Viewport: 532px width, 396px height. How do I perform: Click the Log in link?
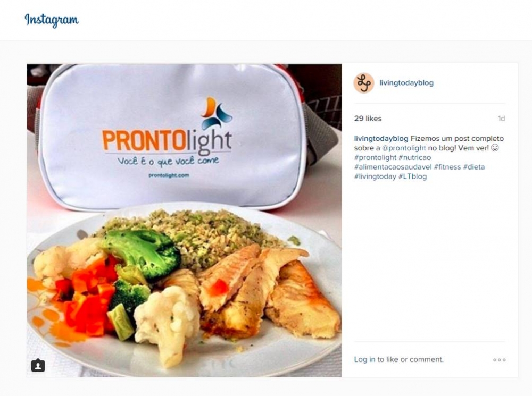pyautogui.click(x=365, y=359)
